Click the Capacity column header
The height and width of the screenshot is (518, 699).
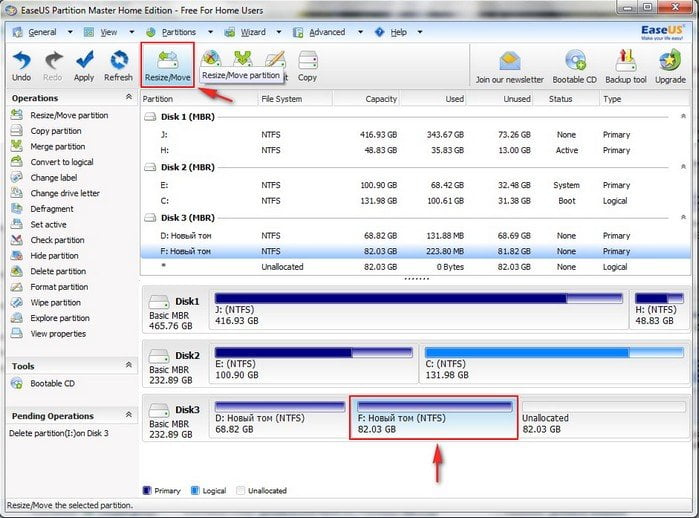click(x=380, y=99)
